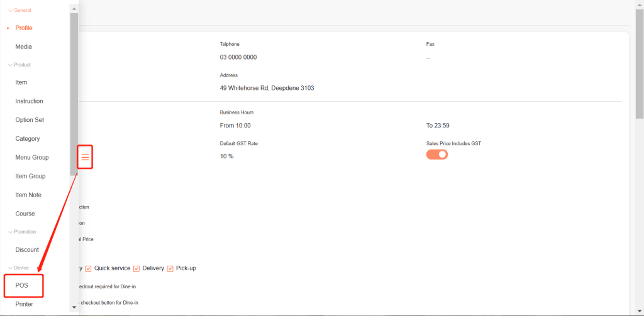
Task: Click the orange hamburger menu icon
Action: [x=86, y=157]
